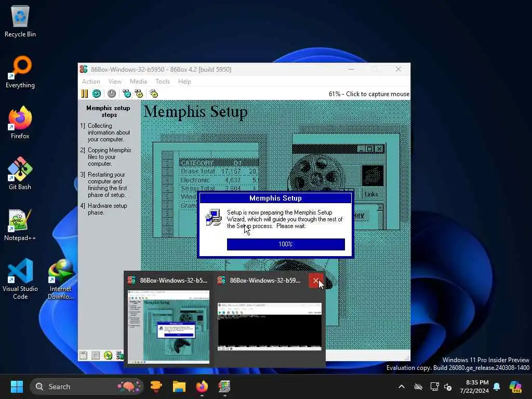Click first floppy drive status icon
This screenshot has height=399, width=532.
coord(83,355)
